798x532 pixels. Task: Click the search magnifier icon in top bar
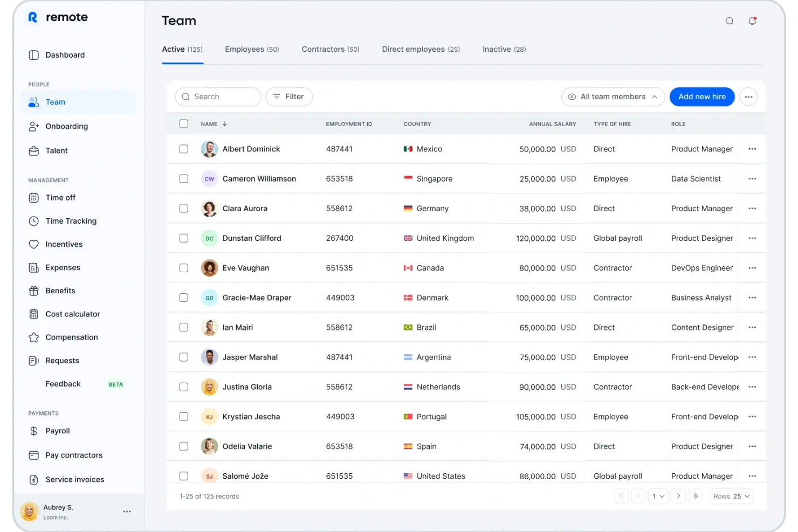tap(729, 20)
